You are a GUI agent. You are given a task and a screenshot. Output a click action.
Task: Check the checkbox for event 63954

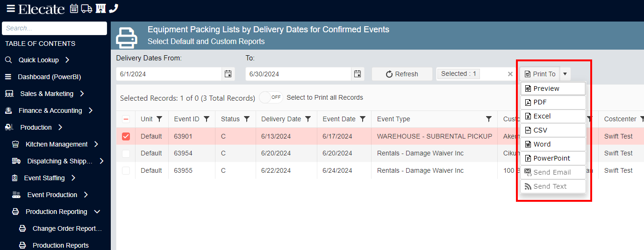126,153
